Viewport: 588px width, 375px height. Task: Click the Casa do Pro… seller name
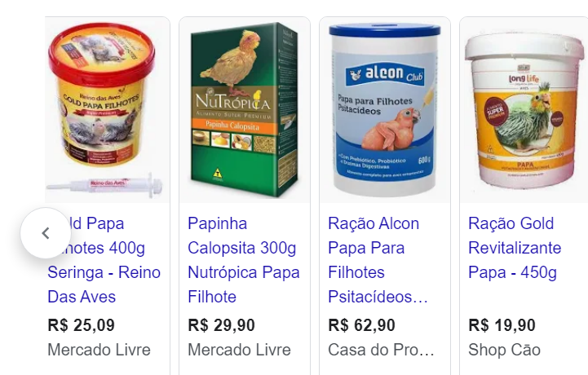click(x=381, y=350)
